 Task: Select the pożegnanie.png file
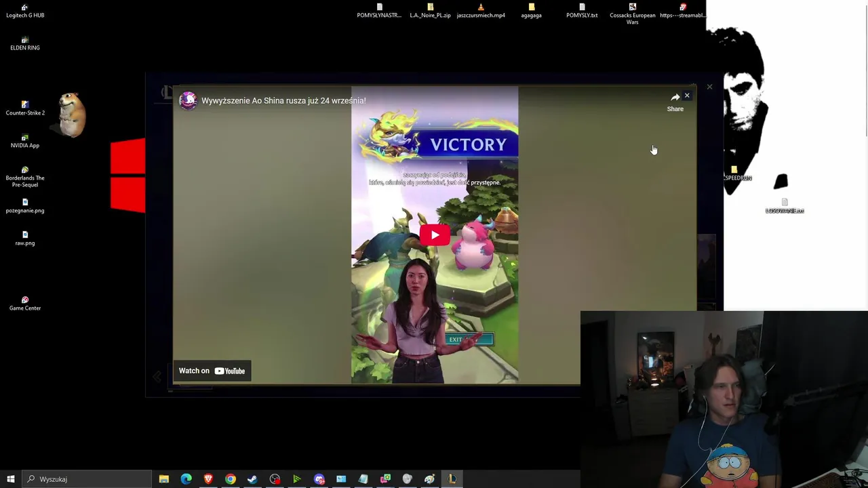coord(25,206)
